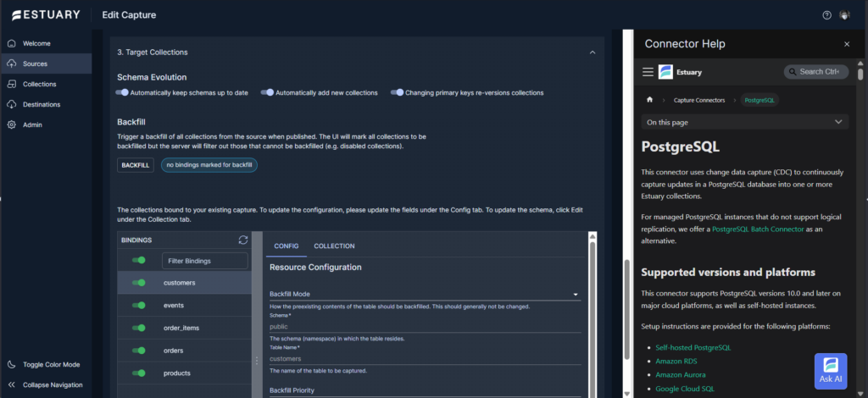Click the Destinations cloud-download icon

click(x=12, y=104)
